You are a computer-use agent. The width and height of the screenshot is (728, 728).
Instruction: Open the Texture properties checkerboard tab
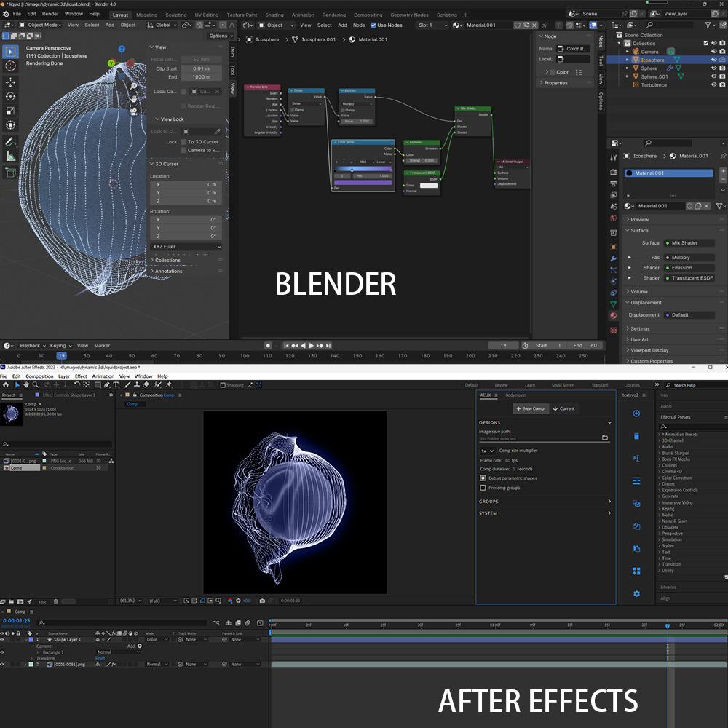613,330
